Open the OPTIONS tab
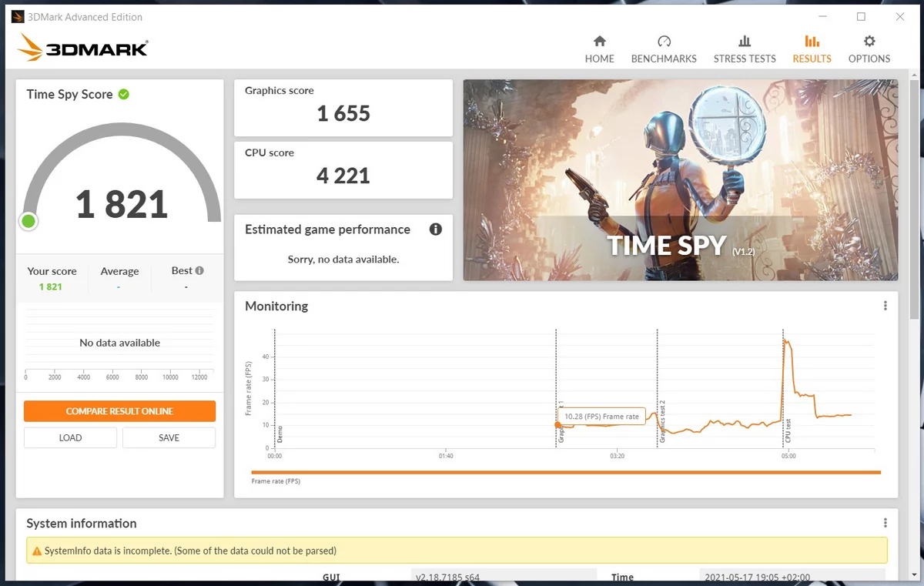 [x=869, y=49]
